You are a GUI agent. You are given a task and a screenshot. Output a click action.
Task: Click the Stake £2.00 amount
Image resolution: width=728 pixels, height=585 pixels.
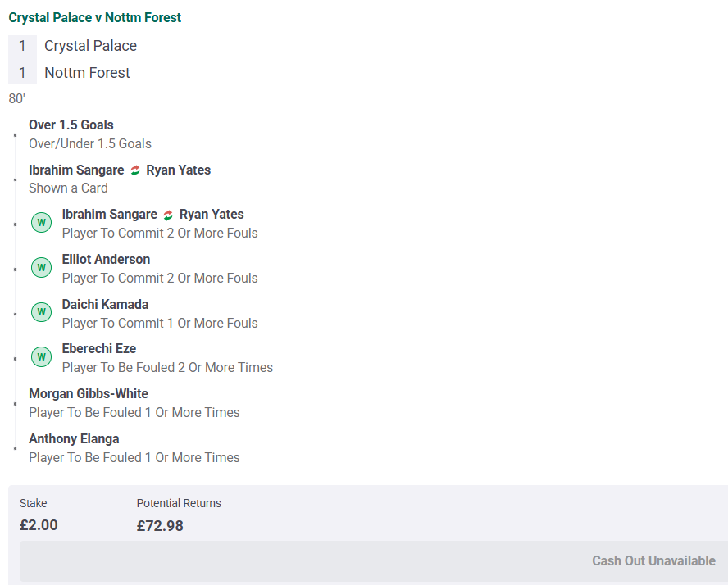39,525
